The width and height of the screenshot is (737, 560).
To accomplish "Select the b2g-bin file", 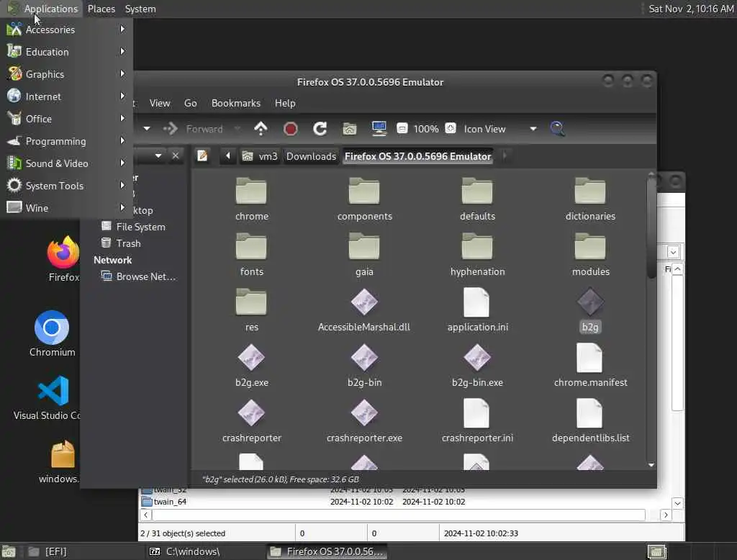I will tap(365, 366).
